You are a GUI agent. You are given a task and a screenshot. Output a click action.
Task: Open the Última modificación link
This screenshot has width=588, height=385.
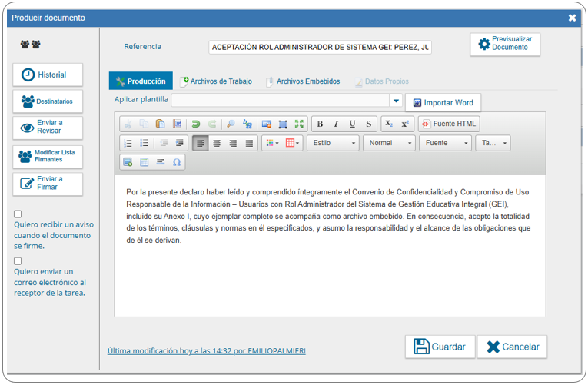207,351
